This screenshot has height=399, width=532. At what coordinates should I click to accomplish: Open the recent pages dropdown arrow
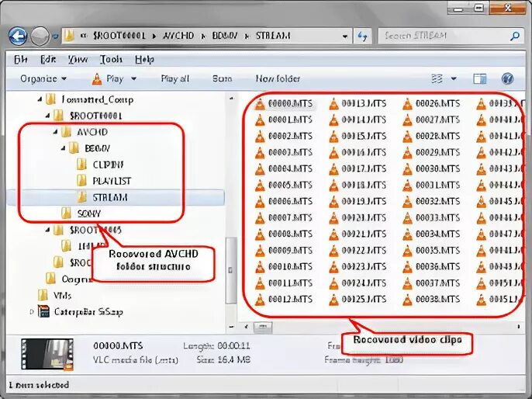point(55,36)
